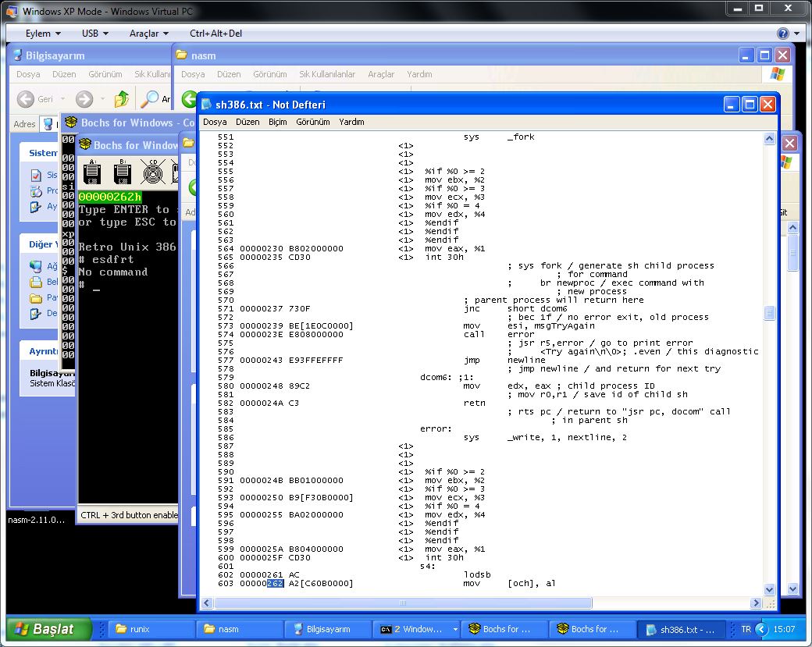Click Windows flag logo in nasm window
The image size is (812, 647).
tap(778, 74)
